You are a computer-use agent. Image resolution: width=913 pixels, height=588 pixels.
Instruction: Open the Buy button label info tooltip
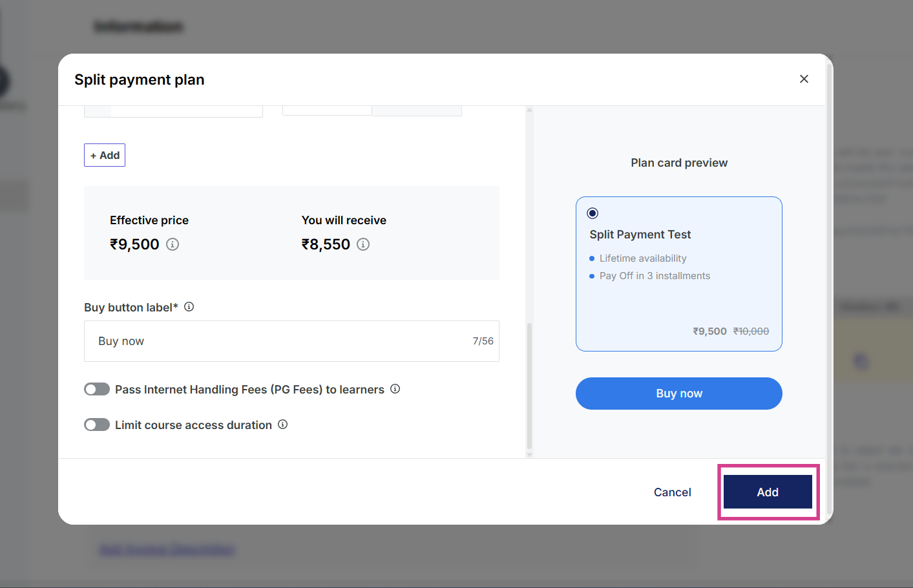(189, 307)
